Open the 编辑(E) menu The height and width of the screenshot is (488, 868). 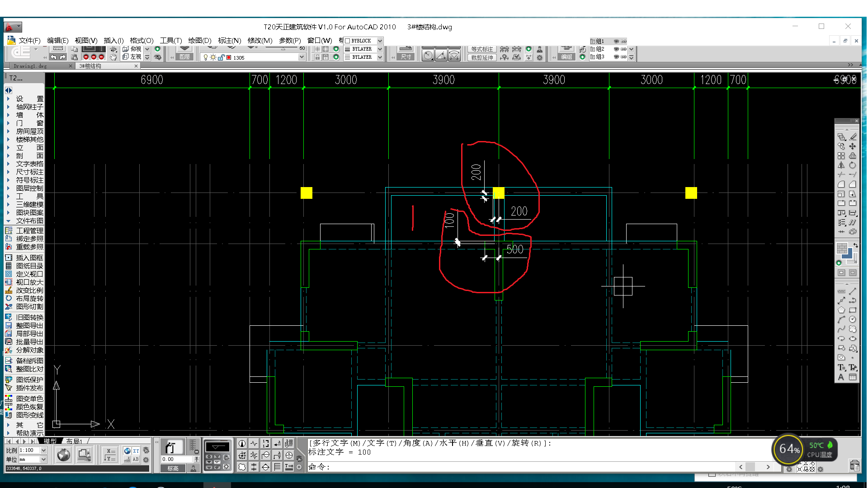(x=57, y=40)
